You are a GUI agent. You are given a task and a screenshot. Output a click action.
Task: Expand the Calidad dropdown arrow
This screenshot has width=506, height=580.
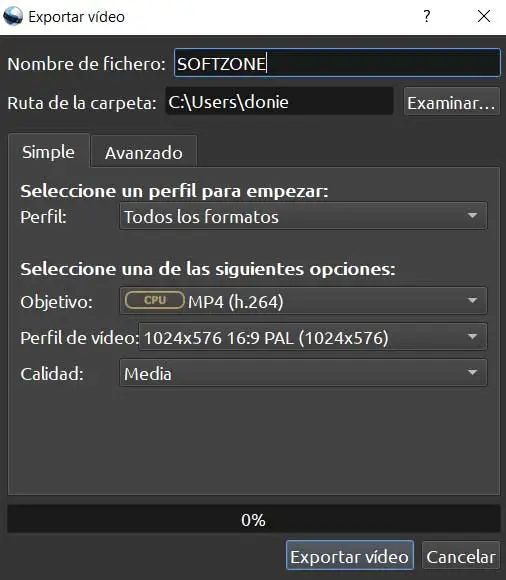tap(472, 372)
